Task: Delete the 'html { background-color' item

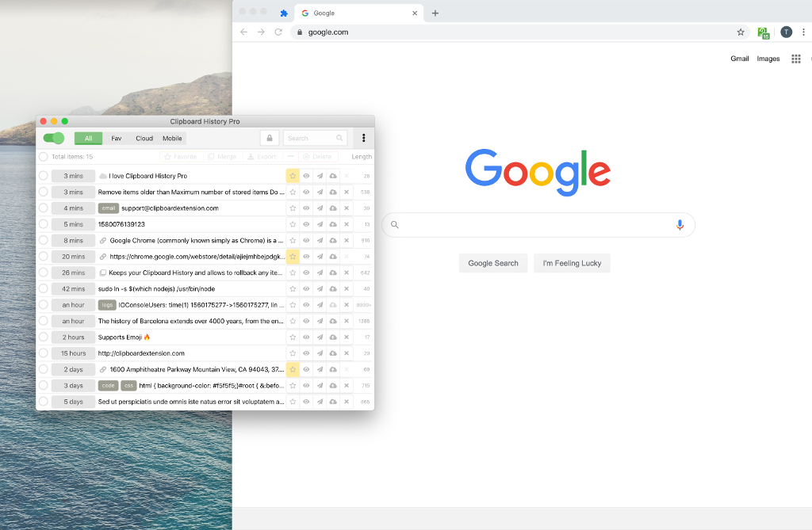Action: pyautogui.click(x=347, y=386)
